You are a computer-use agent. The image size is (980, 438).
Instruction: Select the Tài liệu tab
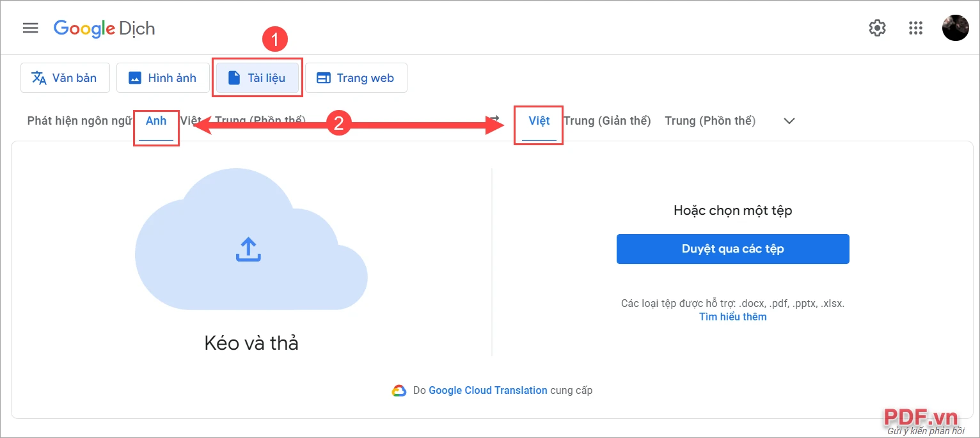coord(257,78)
